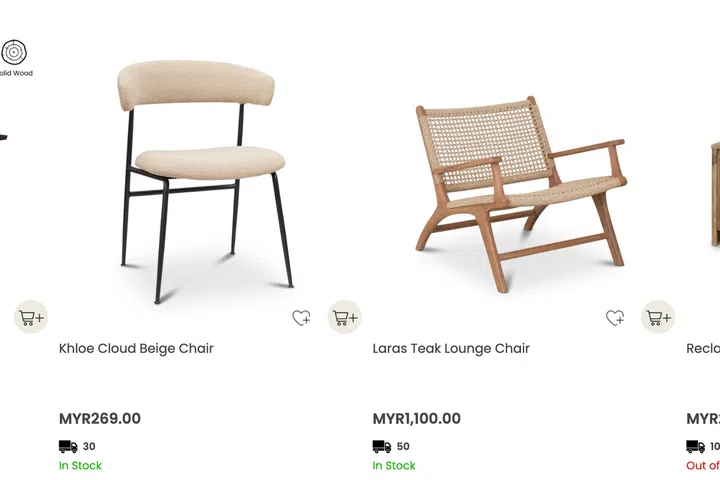Open the Laras Teak Lounge Chair image
The height and width of the screenshot is (480, 720).
[x=520, y=195]
